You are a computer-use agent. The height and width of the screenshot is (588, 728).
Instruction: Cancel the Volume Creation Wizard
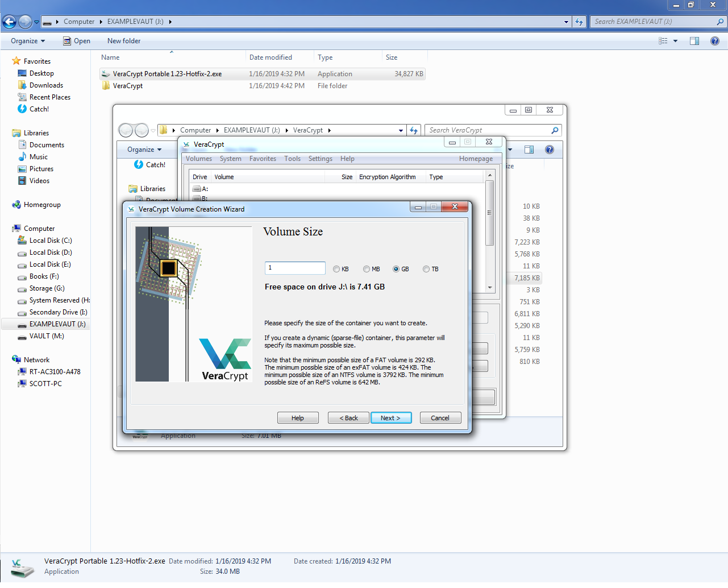click(440, 418)
